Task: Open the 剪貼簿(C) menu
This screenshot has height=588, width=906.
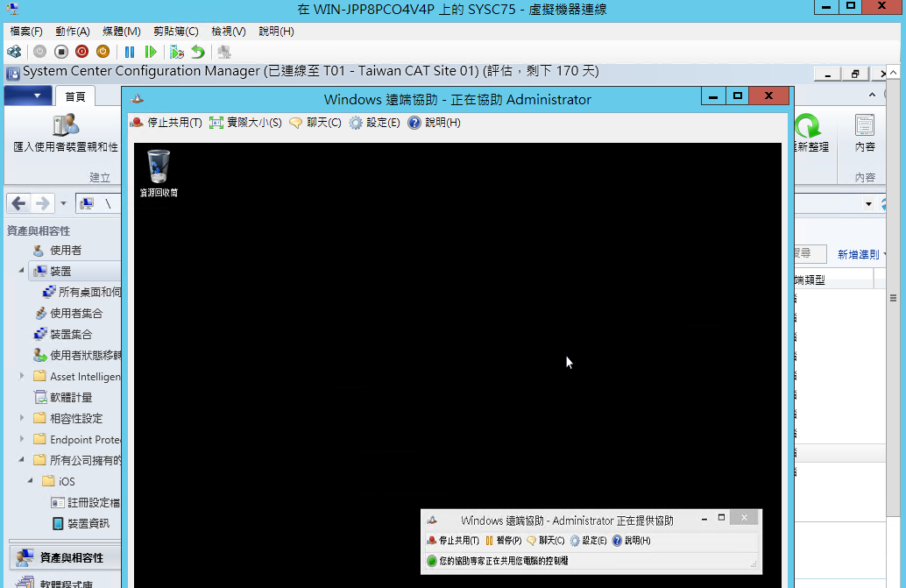Action: coord(176,32)
